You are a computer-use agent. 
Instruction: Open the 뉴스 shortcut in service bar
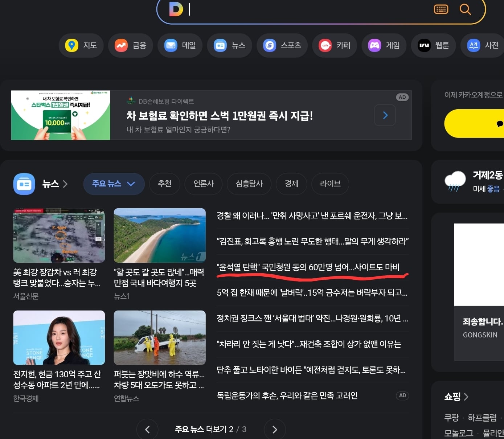click(x=229, y=45)
